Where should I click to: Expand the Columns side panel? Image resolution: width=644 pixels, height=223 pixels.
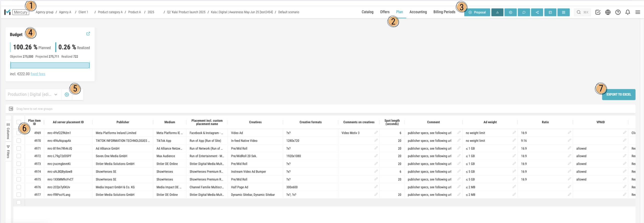[8, 131]
